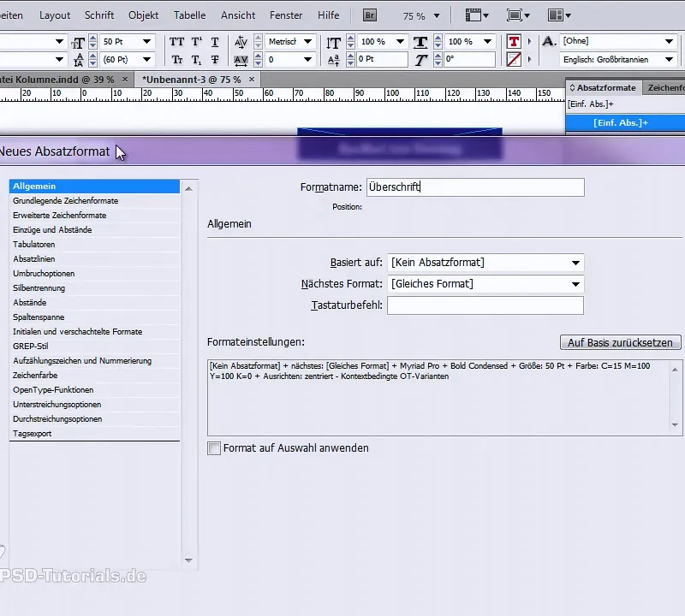685x616 pixels.
Task: Open the Fenster menu
Action: (286, 15)
